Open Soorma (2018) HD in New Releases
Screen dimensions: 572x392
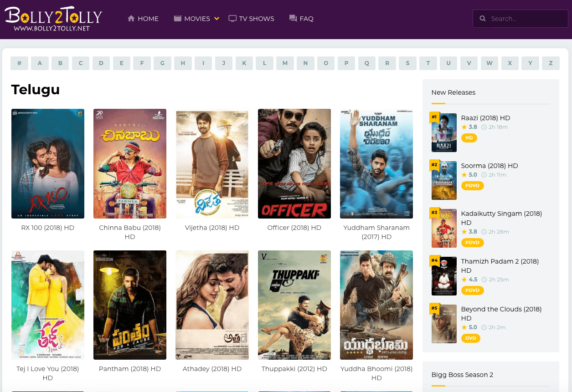[x=490, y=166]
